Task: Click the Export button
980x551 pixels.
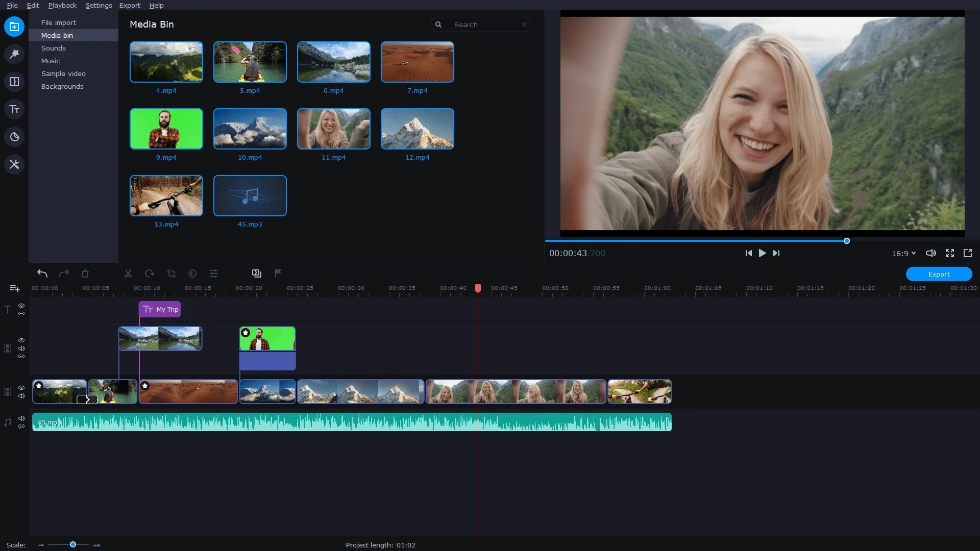Action: click(940, 274)
